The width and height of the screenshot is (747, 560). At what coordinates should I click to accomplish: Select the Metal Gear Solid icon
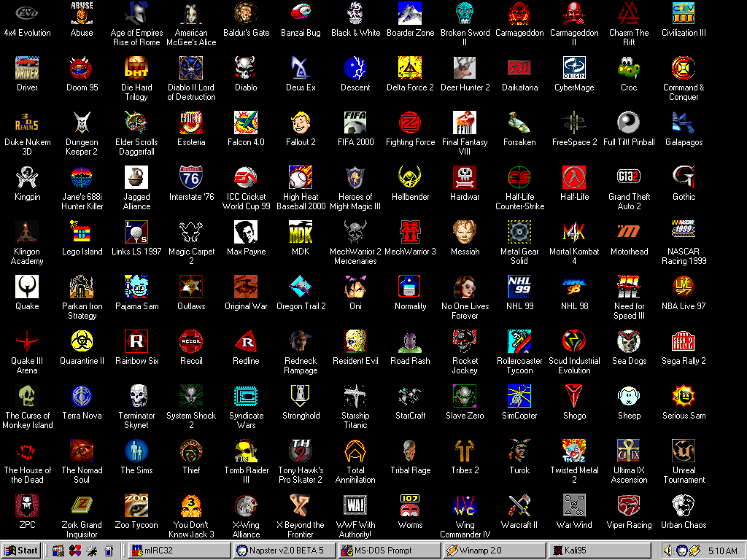coord(519,233)
